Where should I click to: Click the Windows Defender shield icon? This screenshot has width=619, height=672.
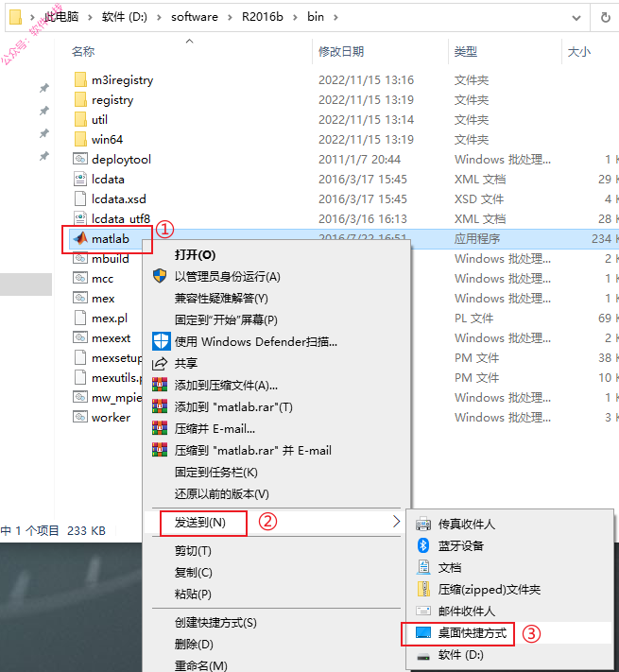[x=161, y=341]
